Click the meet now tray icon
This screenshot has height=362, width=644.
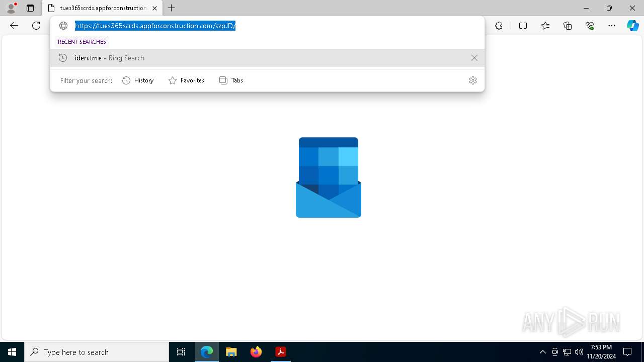555,352
